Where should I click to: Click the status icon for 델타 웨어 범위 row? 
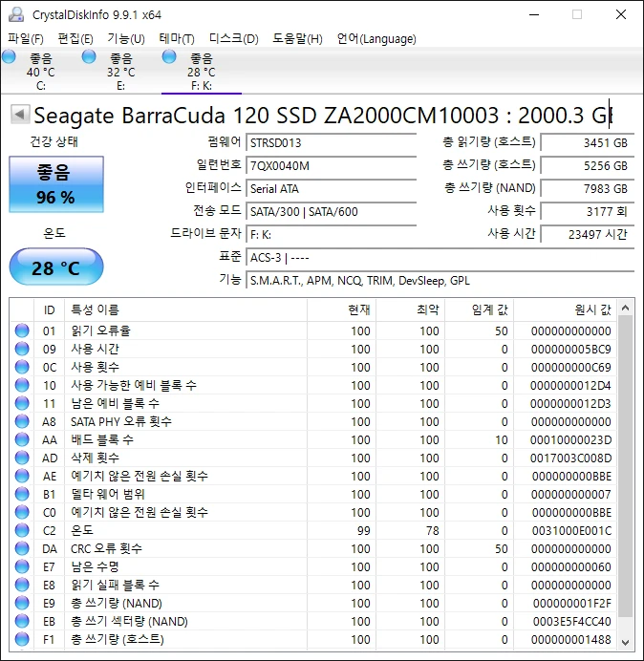(x=22, y=494)
